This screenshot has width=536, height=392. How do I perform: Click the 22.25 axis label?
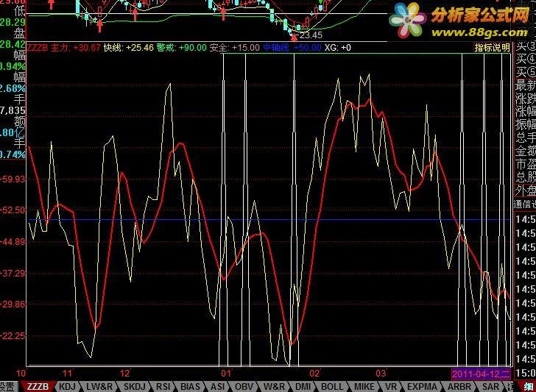[x=14, y=335]
